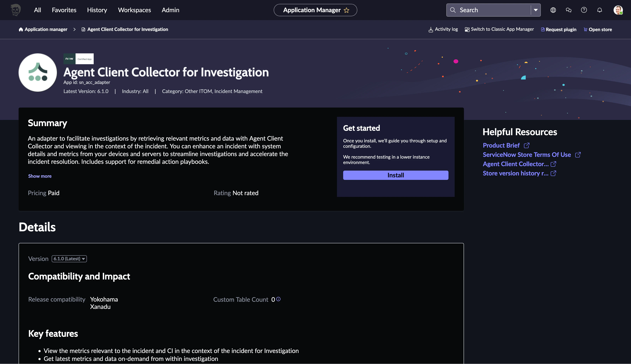Image resolution: width=631 pixels, height=364 pixels.
Task: Favorite Application Manager with the star icon
Action: pyautogui.click(x=346, y=10)
